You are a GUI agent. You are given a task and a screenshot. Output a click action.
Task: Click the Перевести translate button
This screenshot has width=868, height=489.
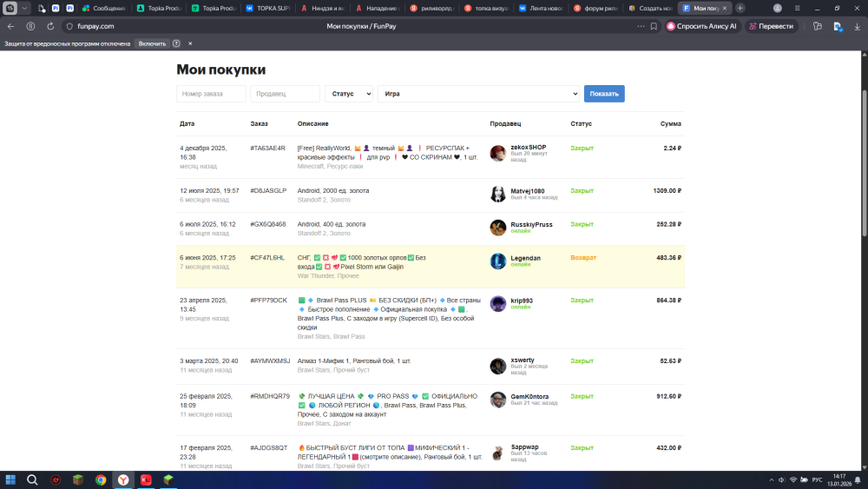[x=771, y=26]
